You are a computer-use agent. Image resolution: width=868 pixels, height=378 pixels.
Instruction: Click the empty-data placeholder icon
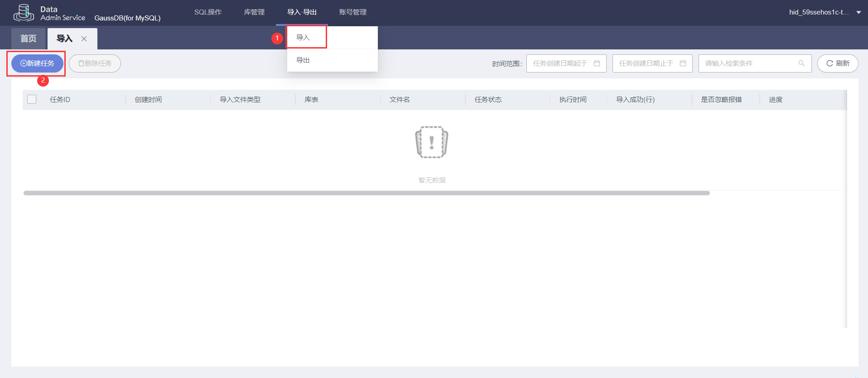432,142
